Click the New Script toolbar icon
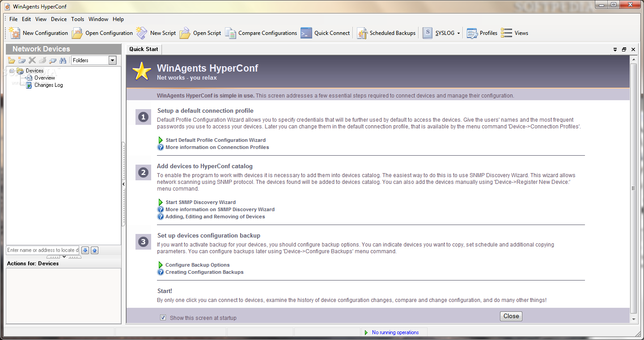Screen dimensions: 644x340 coord(142,33)
